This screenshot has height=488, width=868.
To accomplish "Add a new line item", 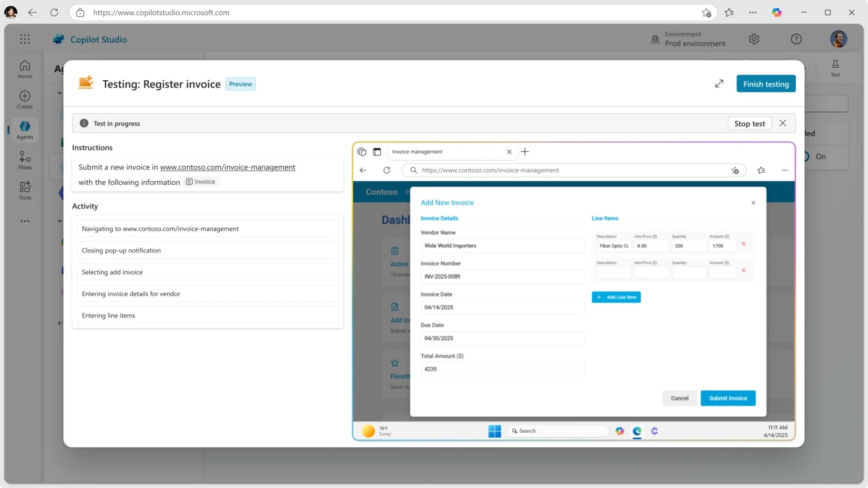I will tap(616, 297).
